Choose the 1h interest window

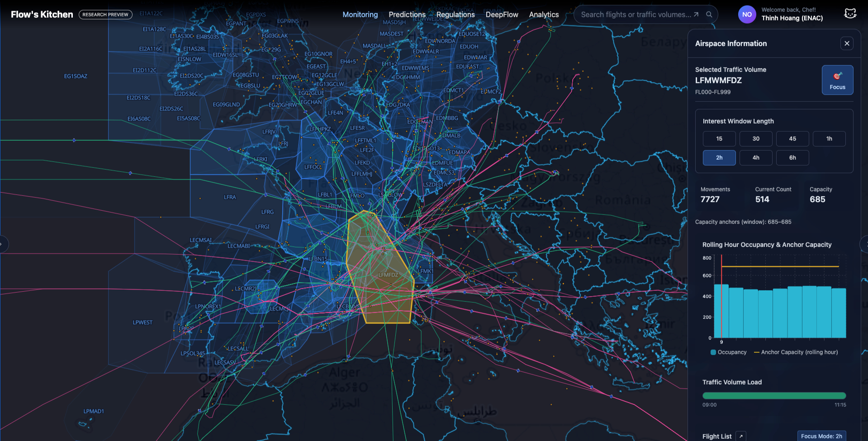[x=829, y=139]
